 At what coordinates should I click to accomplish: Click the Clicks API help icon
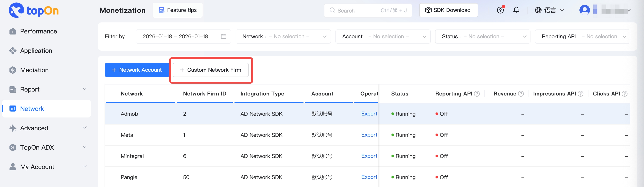pos(625,94)
